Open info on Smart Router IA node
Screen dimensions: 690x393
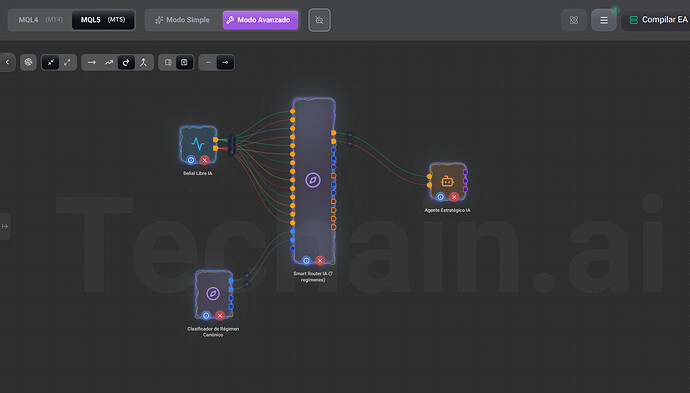[306, 261]
